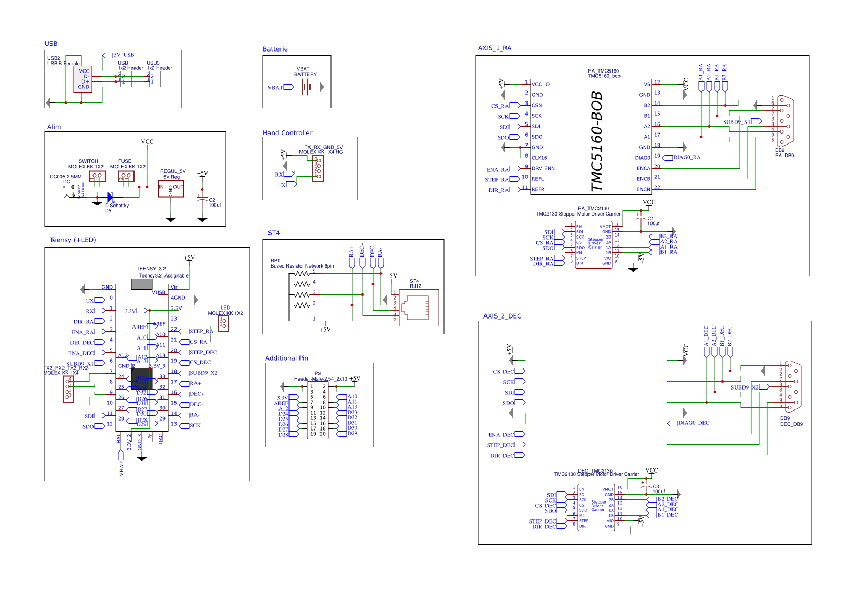The image size is (868, 615).
Task: Click the "VBAT BATTERY" component label
Action: (305, 71)
